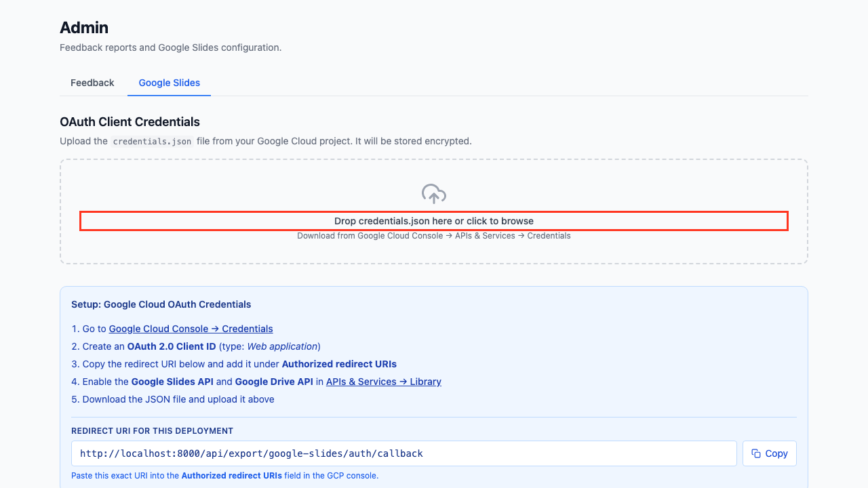Click the inline credentials.json code snippet

point(152,142)
